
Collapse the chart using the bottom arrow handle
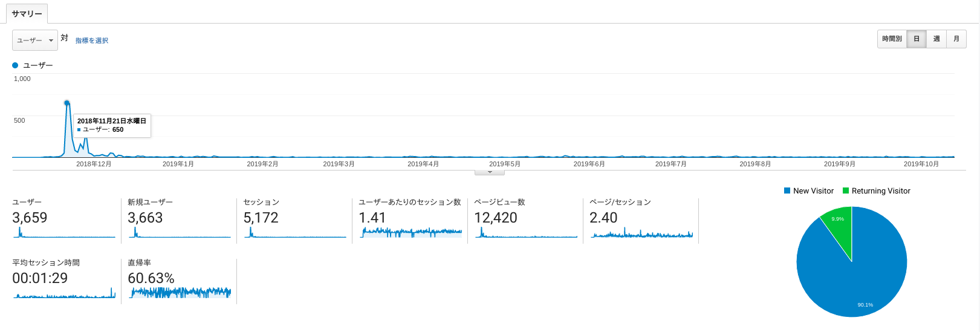click(x=490, y=172)
